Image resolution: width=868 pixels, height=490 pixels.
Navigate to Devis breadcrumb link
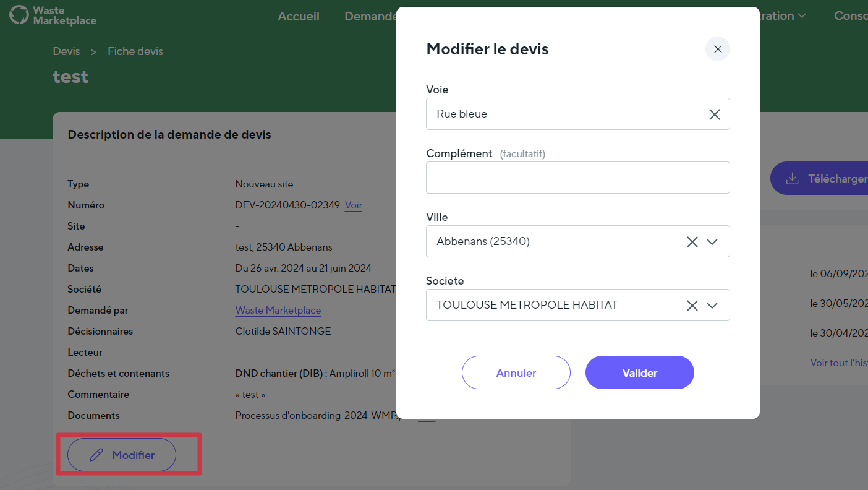point(66,51)
